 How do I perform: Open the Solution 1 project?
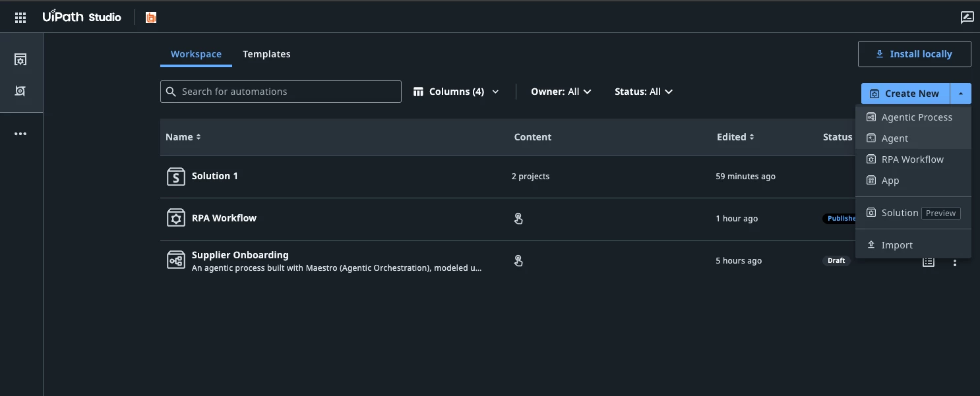215,176
